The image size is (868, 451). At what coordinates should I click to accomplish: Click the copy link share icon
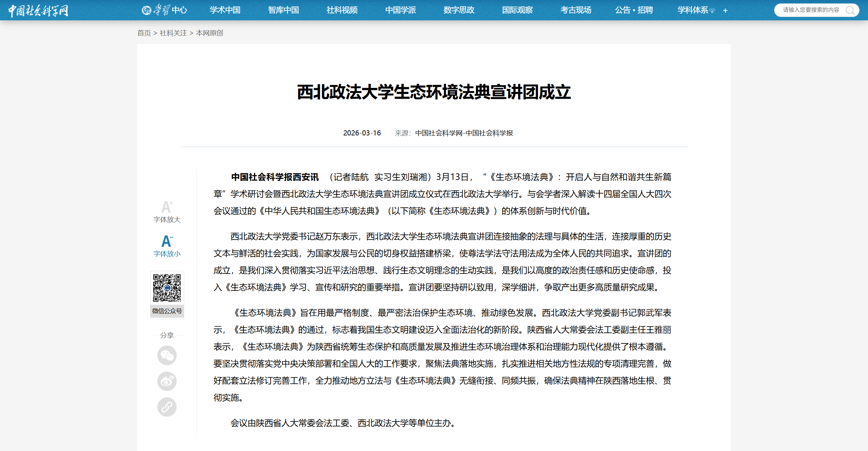(x=167, y=407)
